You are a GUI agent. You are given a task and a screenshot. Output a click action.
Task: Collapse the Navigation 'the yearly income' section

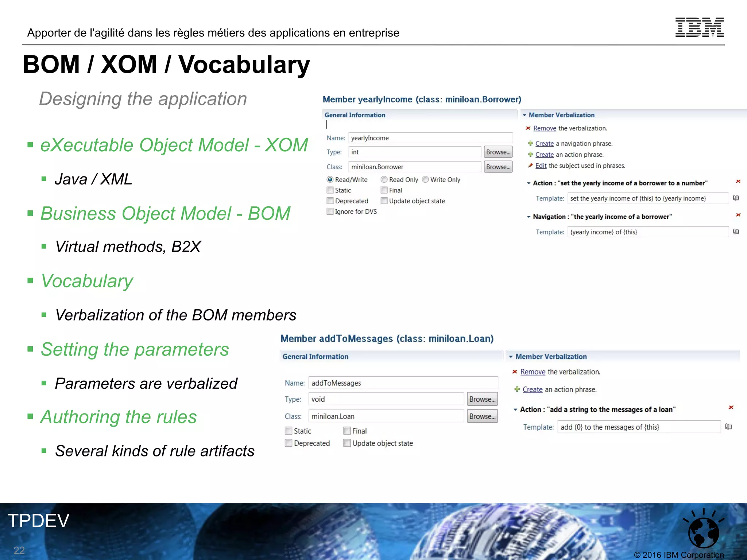coord(529,217)
